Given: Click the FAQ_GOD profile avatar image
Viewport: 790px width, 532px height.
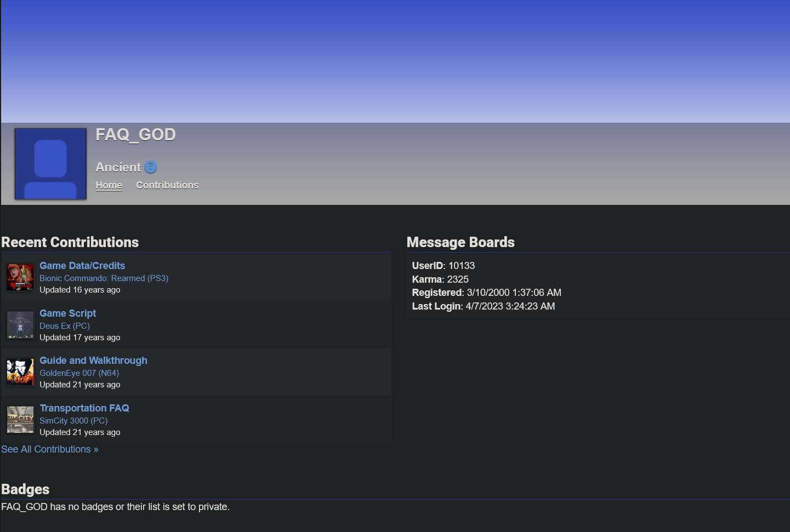Looking at the screenshot, I should 50,164.
